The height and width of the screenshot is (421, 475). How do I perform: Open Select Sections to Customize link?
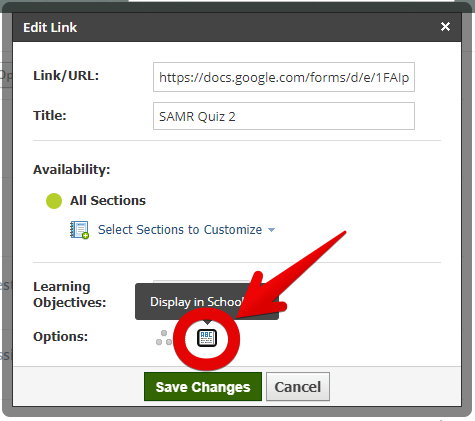pos(180,230)
